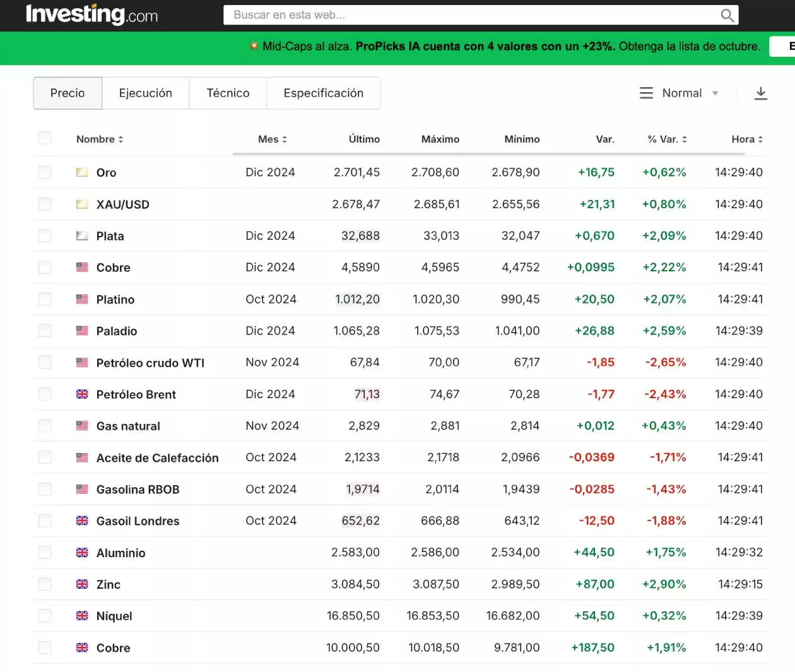Open the Normal view dropdown

click(x=689, y=93)
